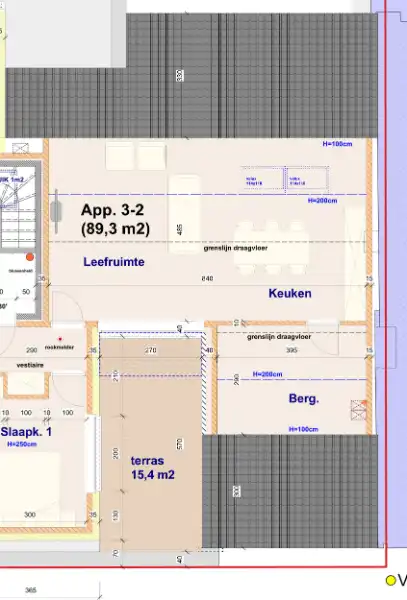Click the "15,4 m2" terrace area

(x=153, y=475)
